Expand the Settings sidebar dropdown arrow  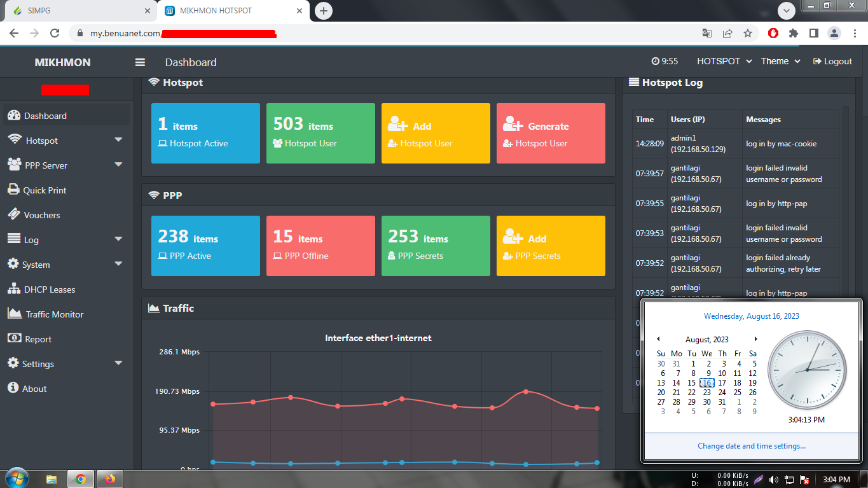click(118, 364)
